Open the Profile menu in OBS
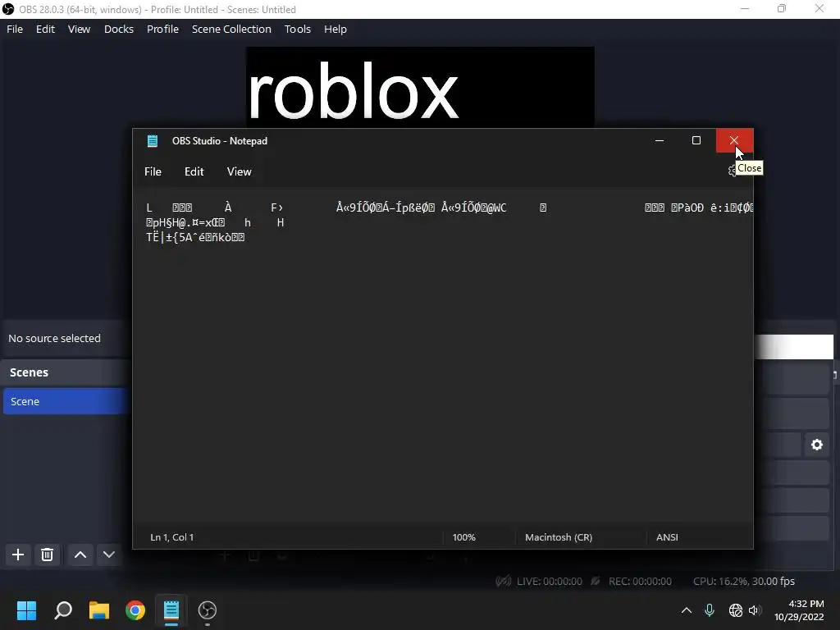 [x=163, y=29]
